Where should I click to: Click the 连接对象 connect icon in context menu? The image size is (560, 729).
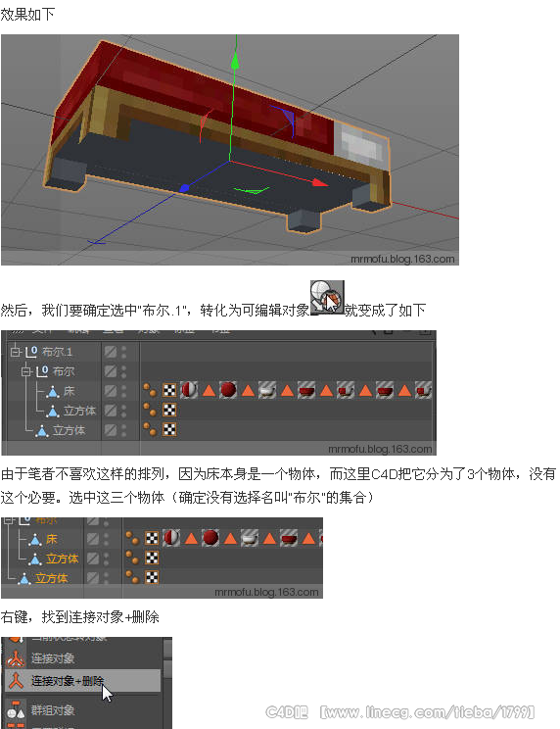click(16, 658)
